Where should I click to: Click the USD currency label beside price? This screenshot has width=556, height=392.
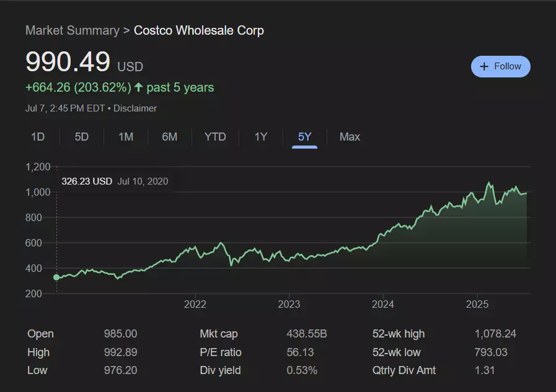130,67
